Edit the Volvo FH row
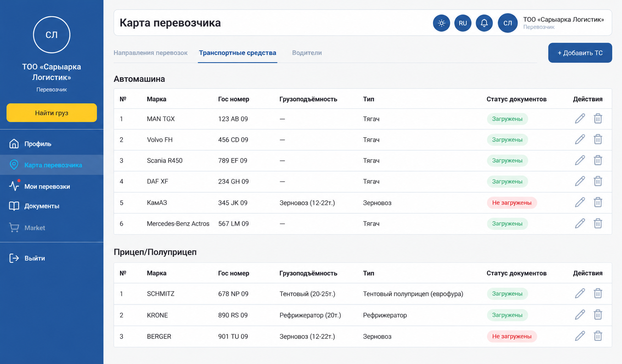 [x=580, y=140]
